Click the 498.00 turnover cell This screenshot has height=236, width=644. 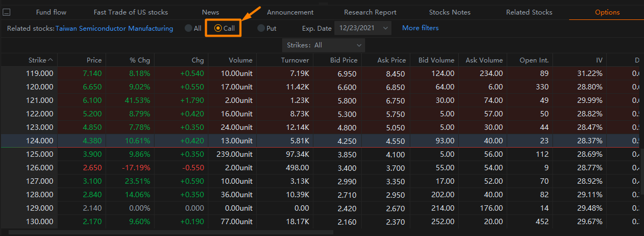pos(298,168)
